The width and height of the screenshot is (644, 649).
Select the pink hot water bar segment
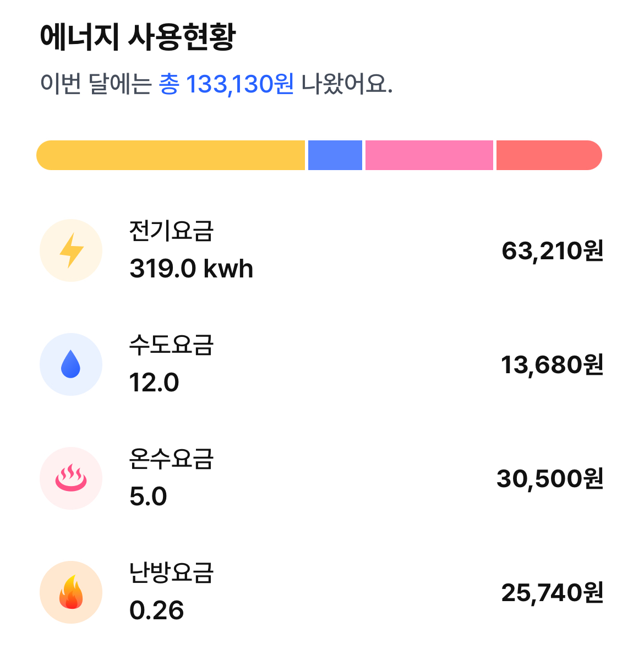(x=429, y=155)
